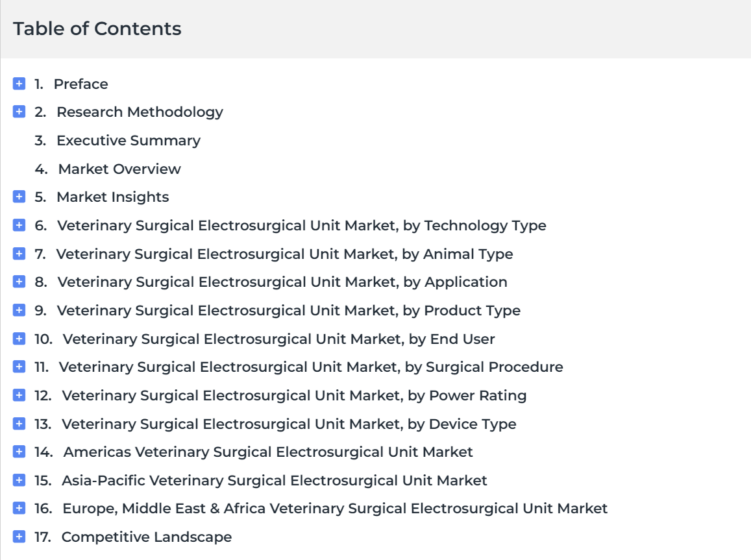Image resolution: width=751 pixels, height=560 pixels.
Task: Open plus icon for by Power Rating
Action: (x=19, y=395)
